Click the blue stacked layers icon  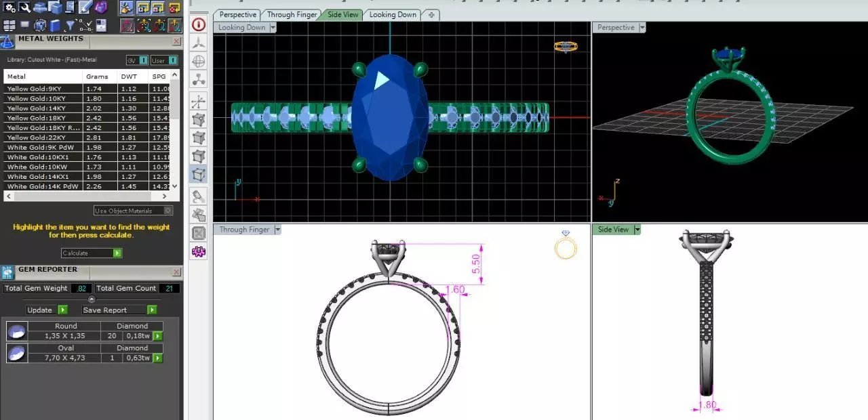click(39, 8)
